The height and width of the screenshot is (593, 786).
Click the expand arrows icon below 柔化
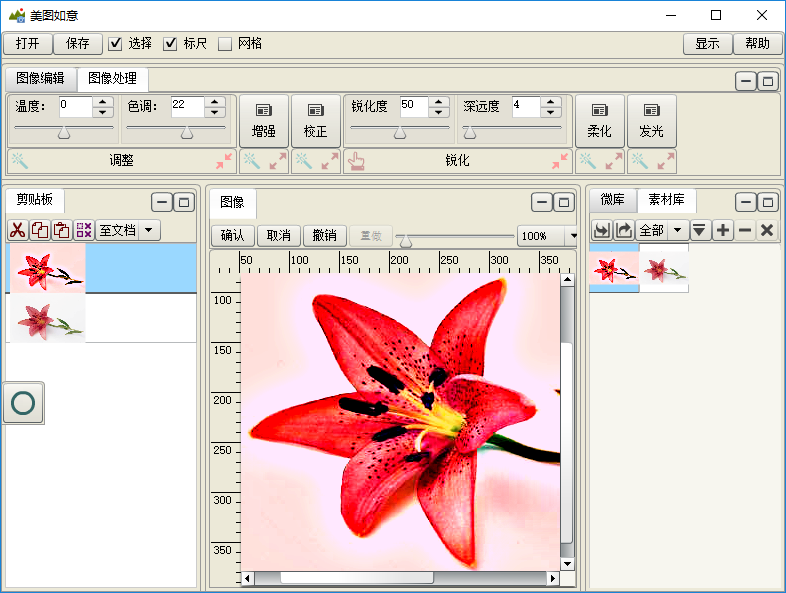click(613, 161)
